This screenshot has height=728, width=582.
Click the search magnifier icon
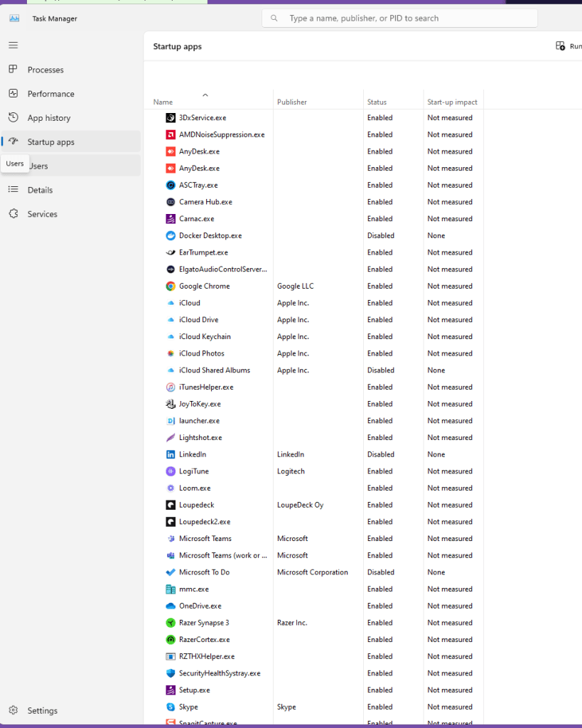click(274, 18)
